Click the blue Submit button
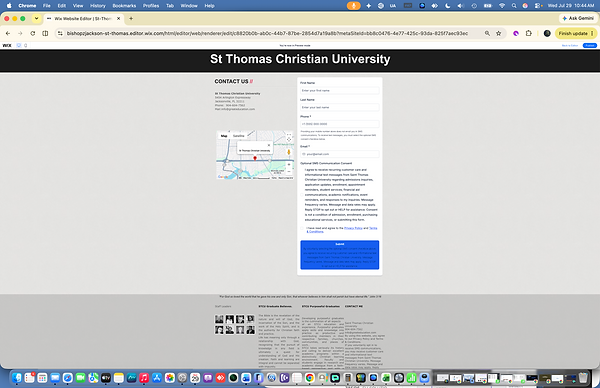The image size is (600, 388). pos(340,255)
